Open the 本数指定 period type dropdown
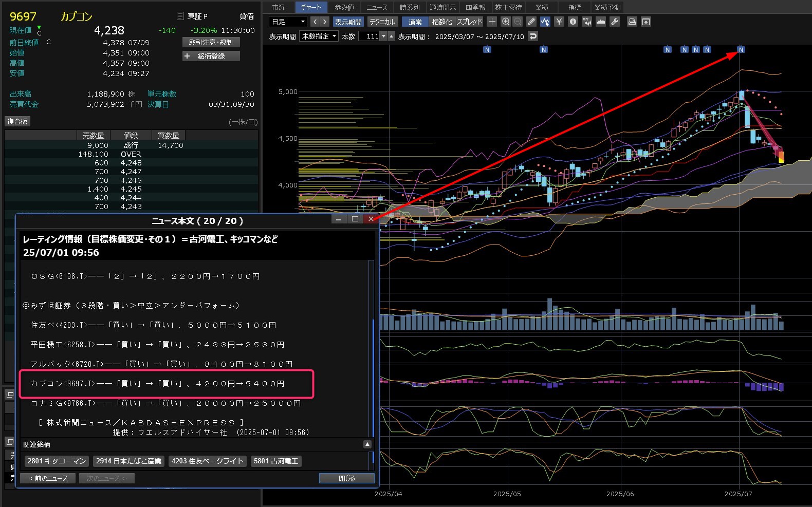This screenshot has width=812, height=507. point(319,36)
